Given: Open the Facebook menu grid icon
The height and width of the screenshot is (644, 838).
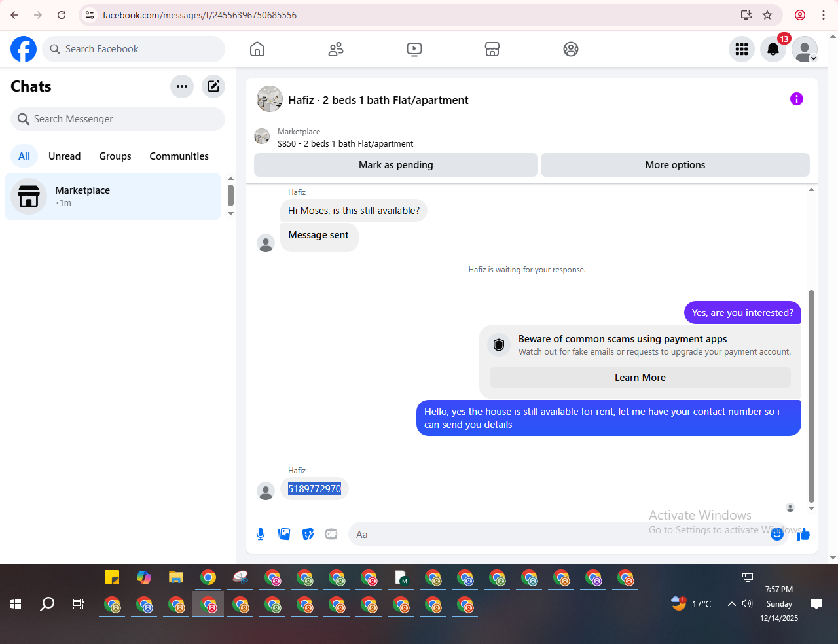Looking at the screenshot, I should pos(742,49).
